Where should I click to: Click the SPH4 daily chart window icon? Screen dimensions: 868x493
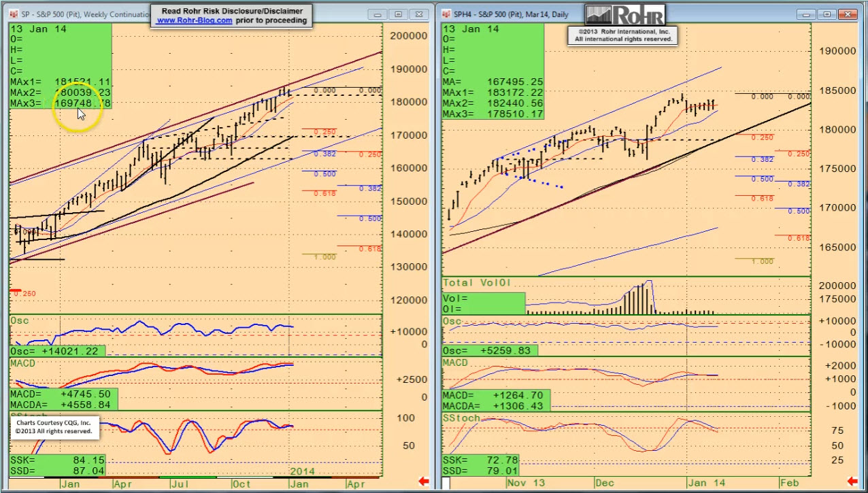click(x=446, y=14)
